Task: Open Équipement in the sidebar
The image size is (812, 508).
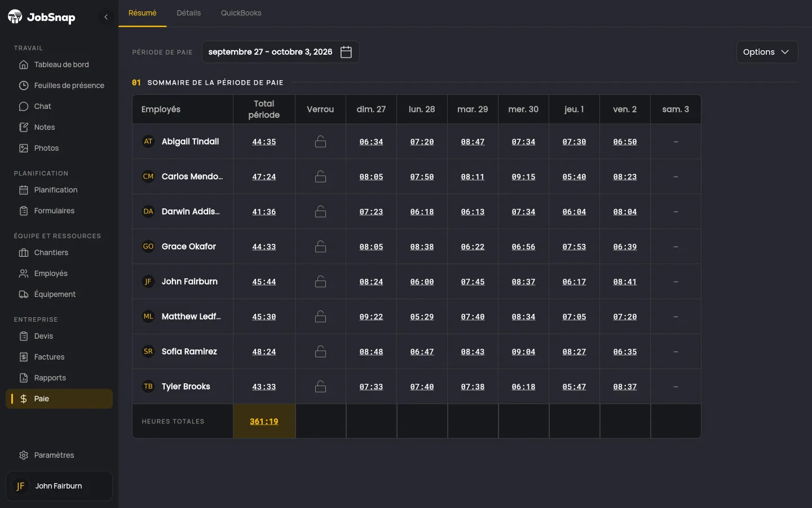Action: tap(59, 294)
